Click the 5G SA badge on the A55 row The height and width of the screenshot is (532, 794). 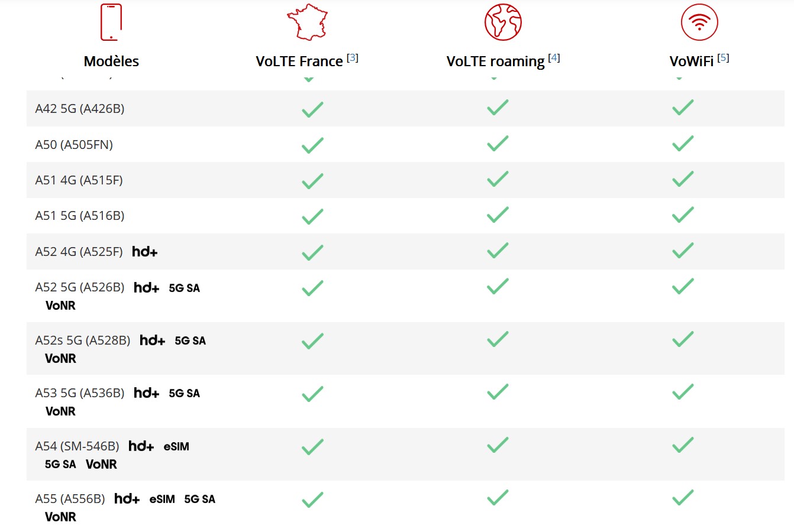click(x=199, y=499)
